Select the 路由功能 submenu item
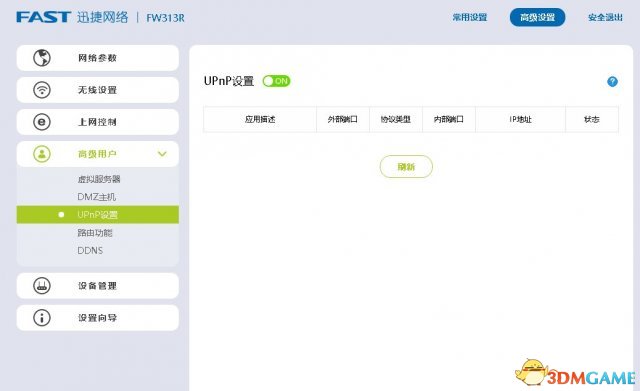Screen dimensions: 640x391 [x=95, y=233]
